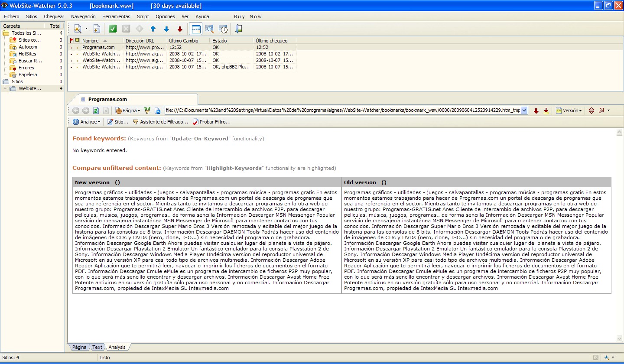Click the browser refresh icon
Screen dimensions: 624x364
(96, 110)
